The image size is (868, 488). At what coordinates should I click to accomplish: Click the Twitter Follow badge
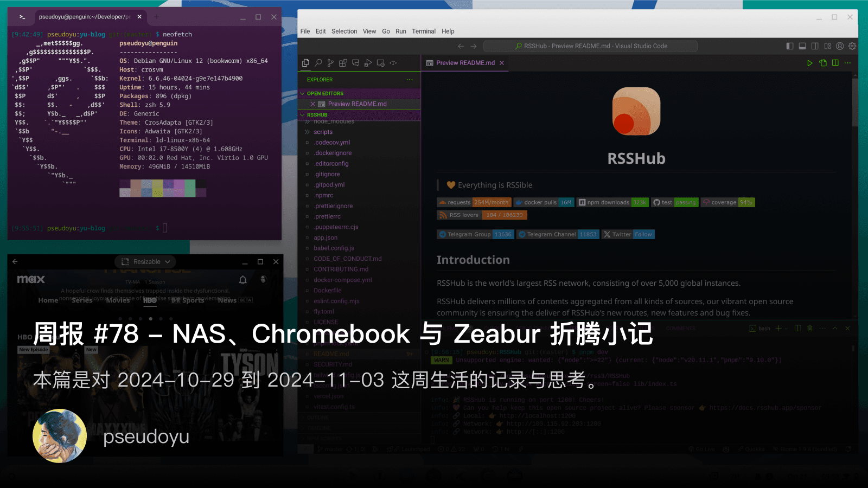(629, 234)
